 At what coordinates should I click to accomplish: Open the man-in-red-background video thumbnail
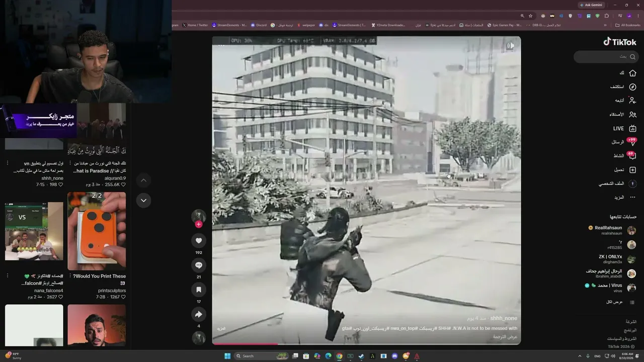(x=97, y=326)
